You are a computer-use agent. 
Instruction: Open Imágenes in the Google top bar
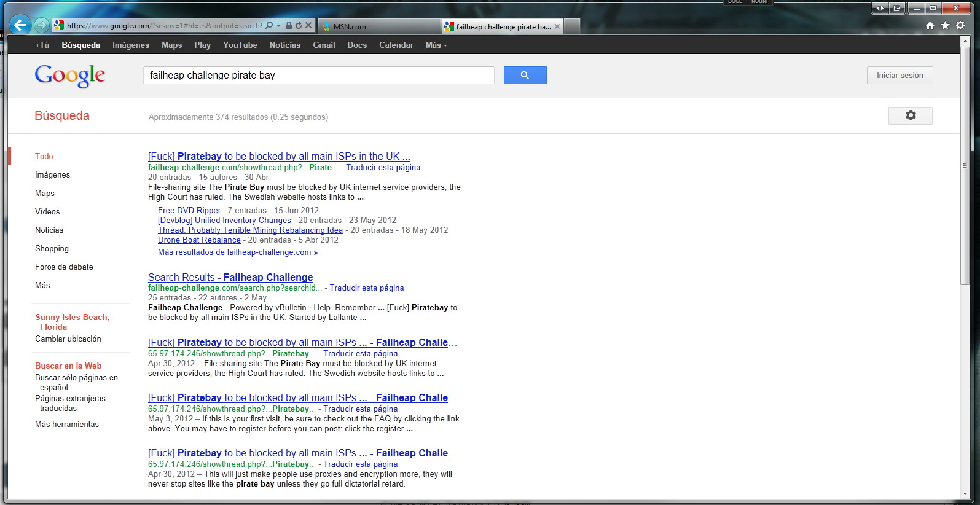131,45
